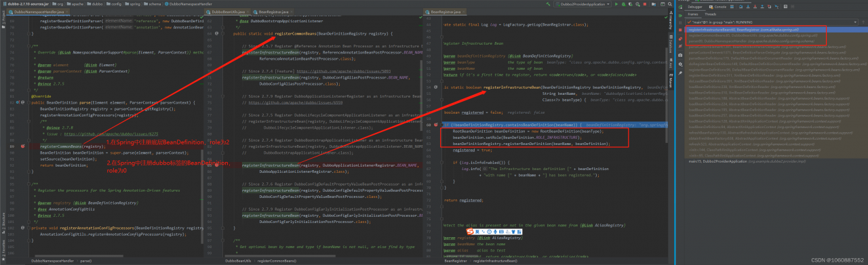Open debug settings gear icon
868x265 pixels.
680,64
